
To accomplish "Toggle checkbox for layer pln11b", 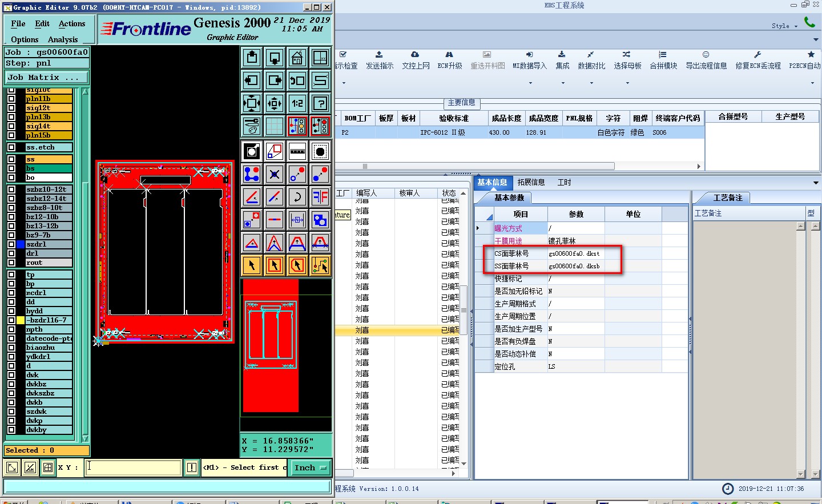I will click(11, 99).
